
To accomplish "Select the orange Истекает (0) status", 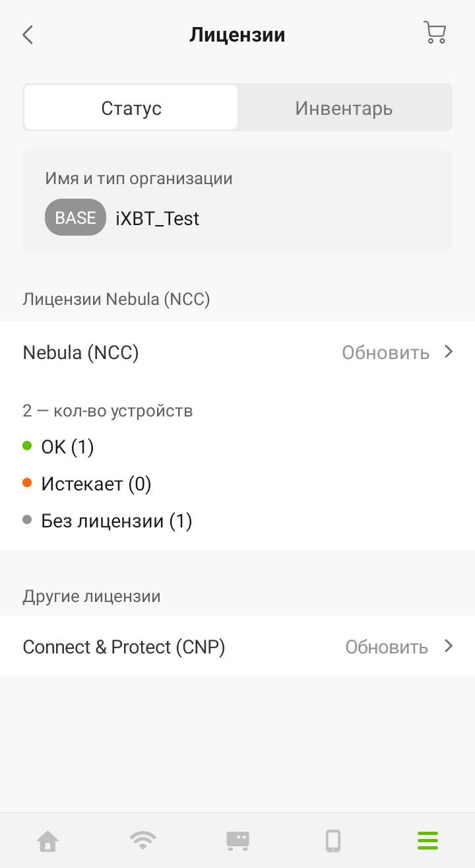I will tap(96, 484).
